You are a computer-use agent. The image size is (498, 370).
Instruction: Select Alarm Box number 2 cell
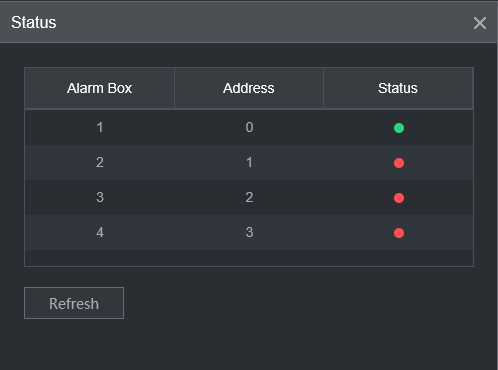coord(100,162)
